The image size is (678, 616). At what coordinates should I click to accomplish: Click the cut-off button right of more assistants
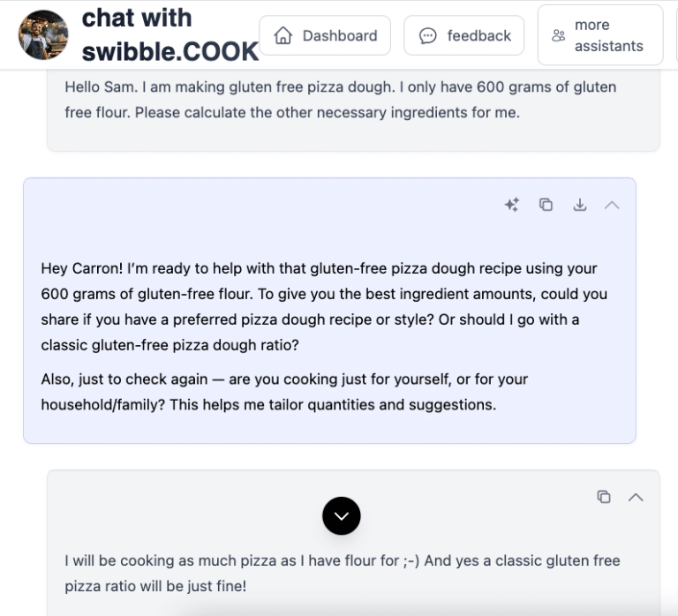pyautogui.click(x=675, y=35)
